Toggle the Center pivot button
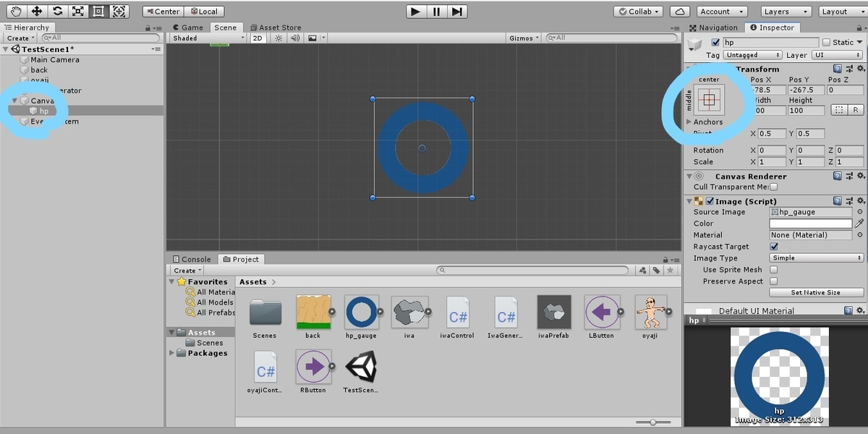 point(163,12)
